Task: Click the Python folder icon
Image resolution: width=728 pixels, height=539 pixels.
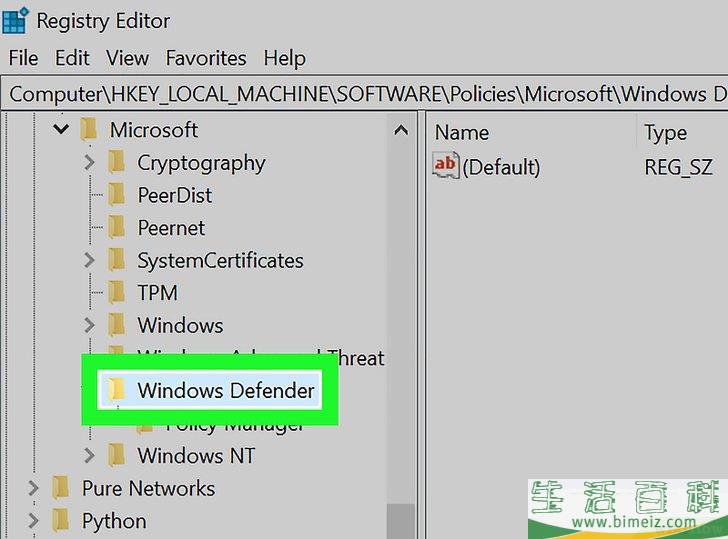Action: tap(61, 520)
